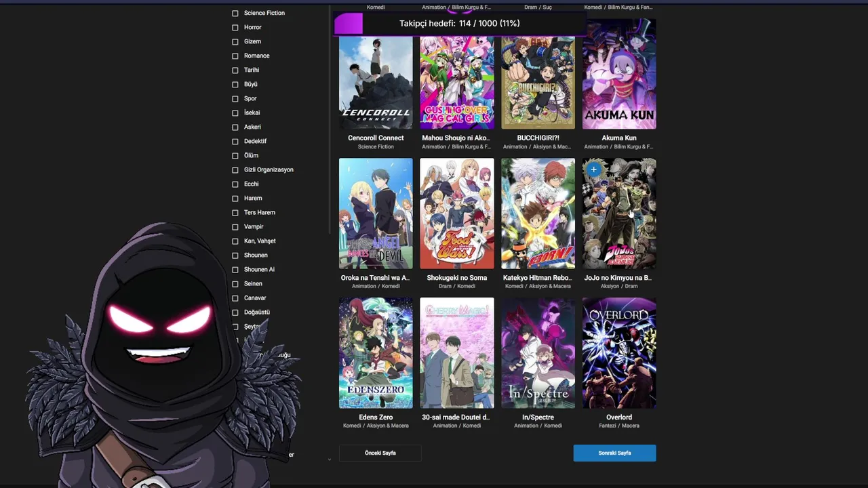Check the Romance genre filter
Viewport: 868px width, 488px height.
click(x=235, y=56)
